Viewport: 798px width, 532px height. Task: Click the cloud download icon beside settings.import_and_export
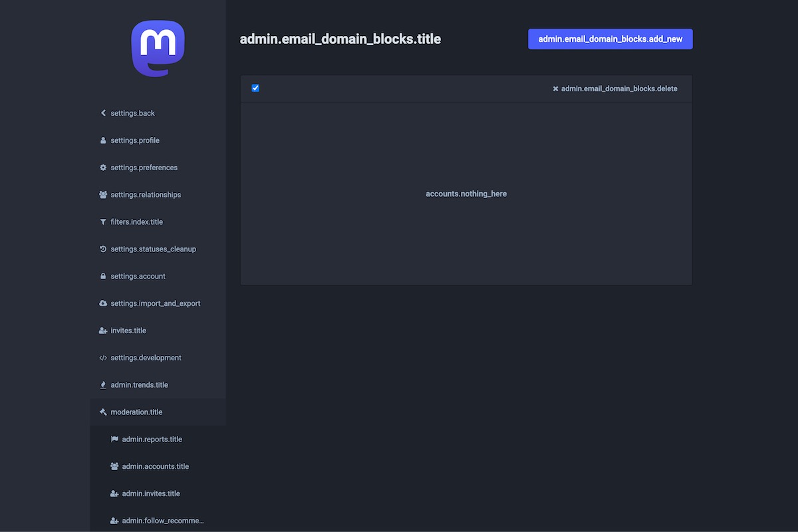103,303
